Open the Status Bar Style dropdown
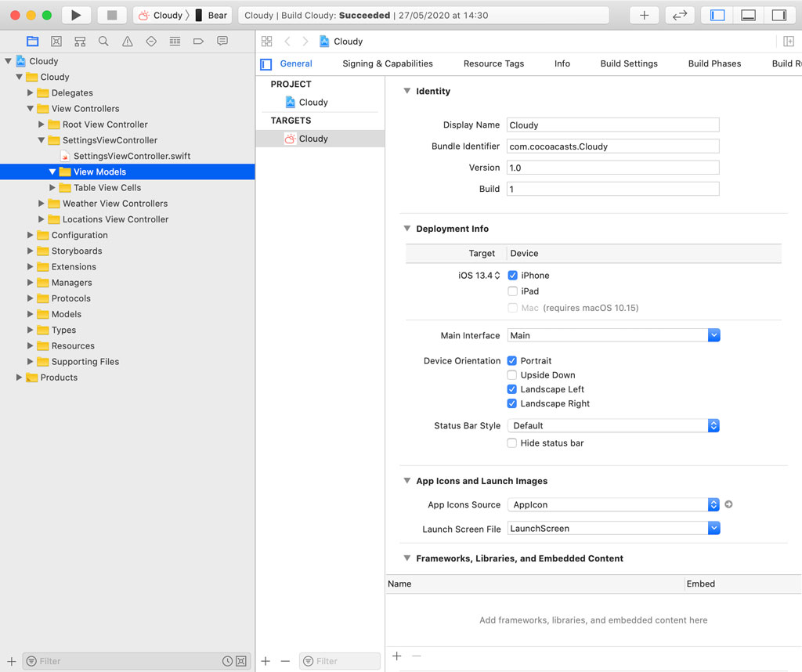This screenshot has width=802, height=672. 713,425
